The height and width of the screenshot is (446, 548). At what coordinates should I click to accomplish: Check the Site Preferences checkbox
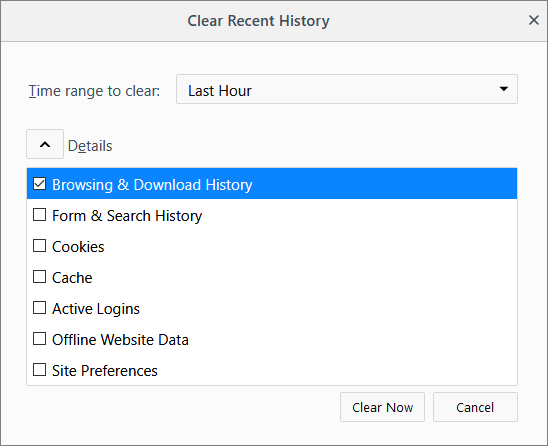[x=39, y=370]
